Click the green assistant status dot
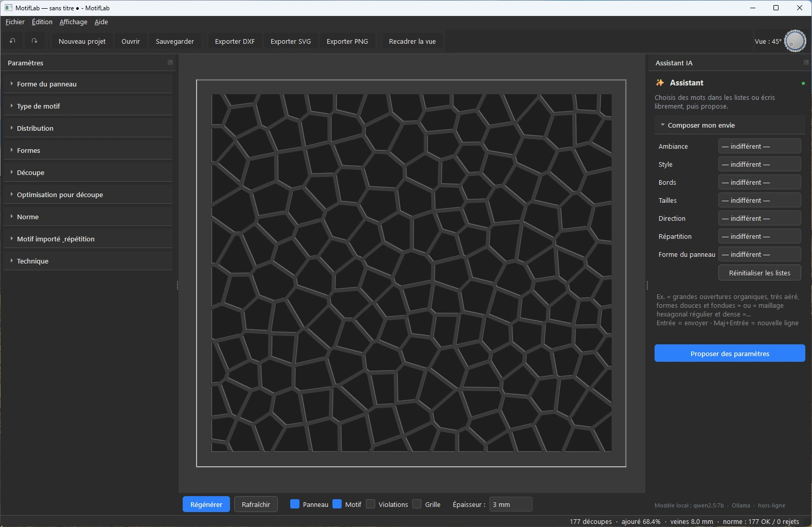This screenshot has height=527, width=812. click(x=803, y=83)
